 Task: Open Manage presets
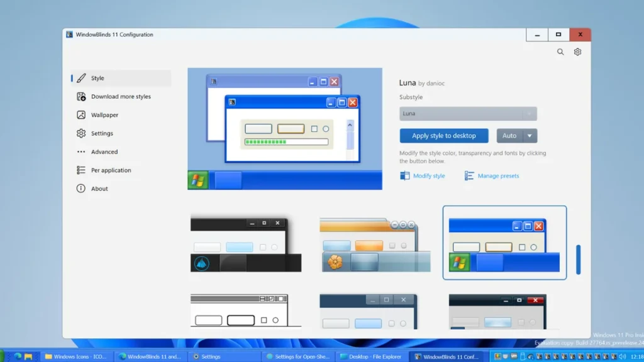point(496,175)
